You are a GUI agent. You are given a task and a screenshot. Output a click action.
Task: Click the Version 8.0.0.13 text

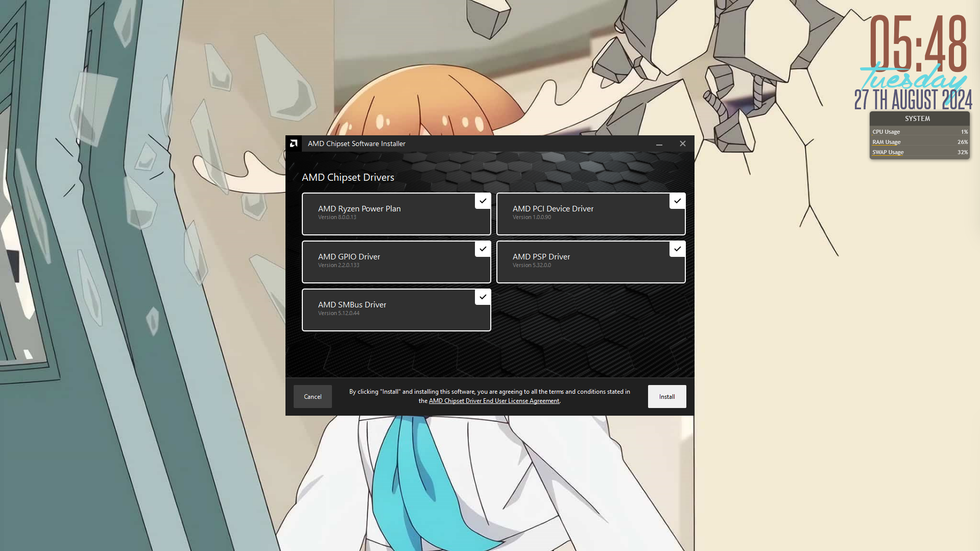(x=337, y=217)
